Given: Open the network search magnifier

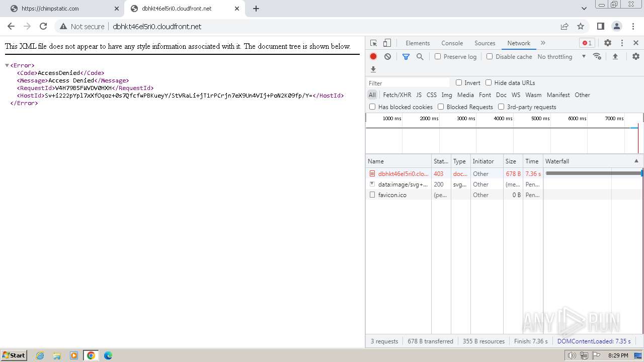Looking at the screenshot, I should point(420,57).
